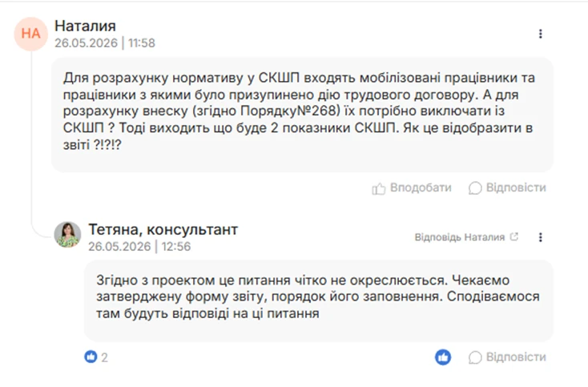Open the three-dot menu on Наталия's comment
Screen dimensions: 588x387
[541, 34]
